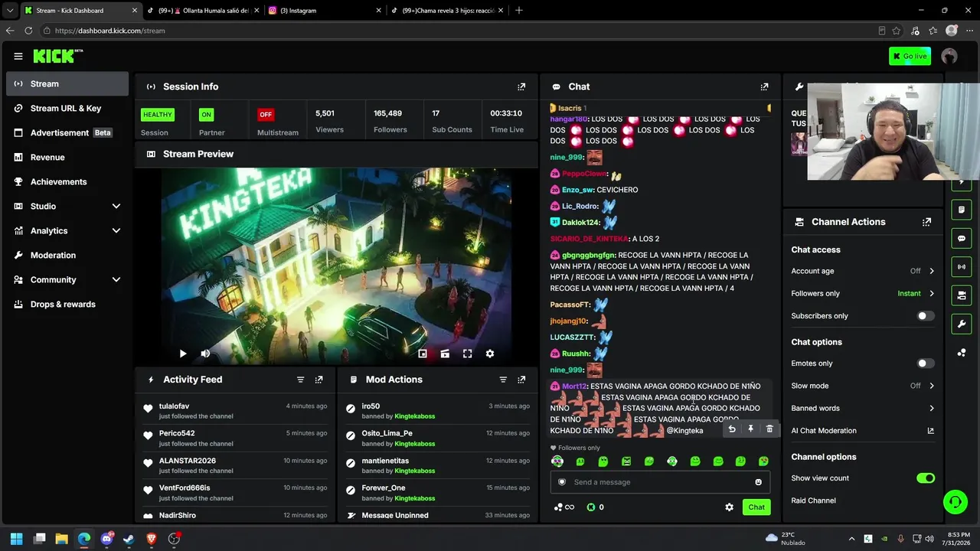Open Followers only duration options
Viewport: 980px width, 551px height.
pyautogui.click(x=863, y=293)
